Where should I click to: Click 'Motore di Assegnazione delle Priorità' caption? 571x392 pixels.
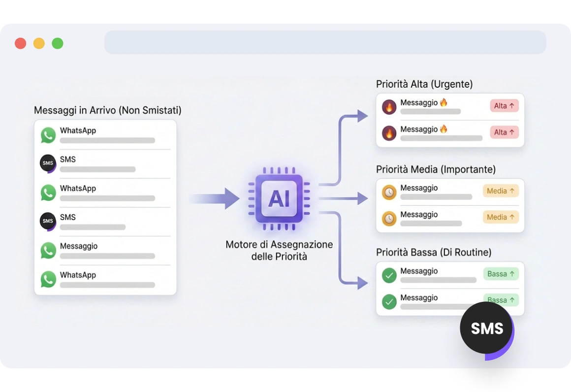pyautogui.click(x=279, y=250)
